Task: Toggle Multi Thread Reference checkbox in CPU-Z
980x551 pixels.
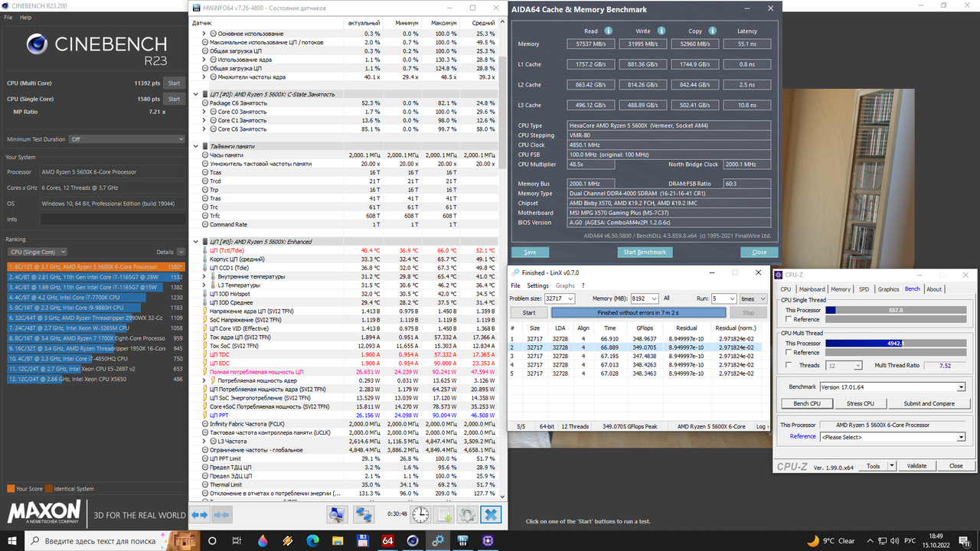Action: tap(789, 352)
